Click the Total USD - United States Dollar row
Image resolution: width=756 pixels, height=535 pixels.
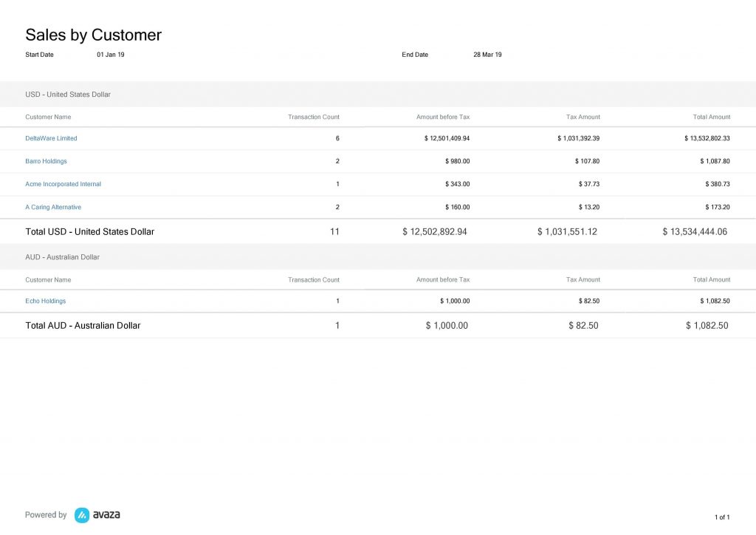click(89, 231)
